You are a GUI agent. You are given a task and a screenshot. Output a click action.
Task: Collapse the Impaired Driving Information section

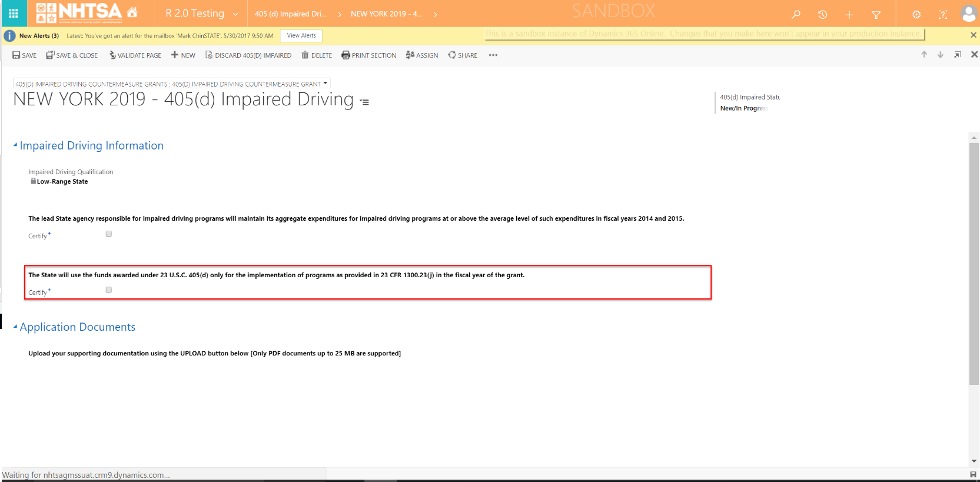coord(15,145)
